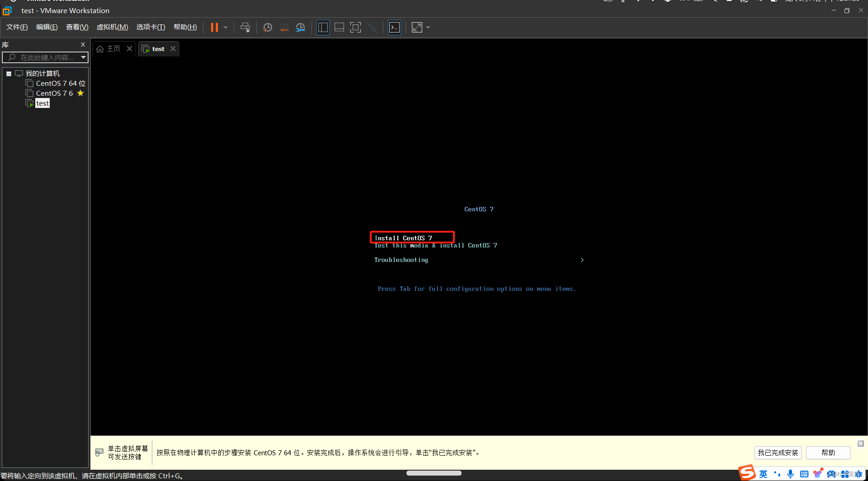Click the Sogou input method logo
The height and width of the screenshot is (481, 868).
point(747,473)
